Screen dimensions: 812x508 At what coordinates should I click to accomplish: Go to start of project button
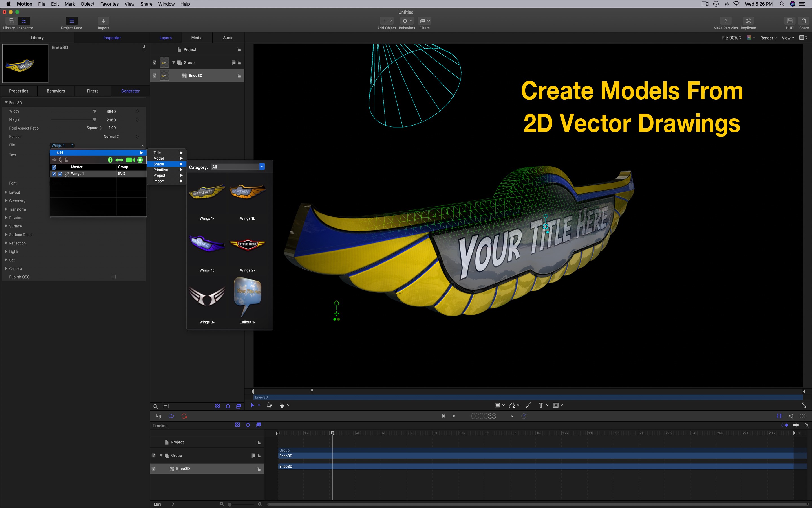tap(443, 416)
